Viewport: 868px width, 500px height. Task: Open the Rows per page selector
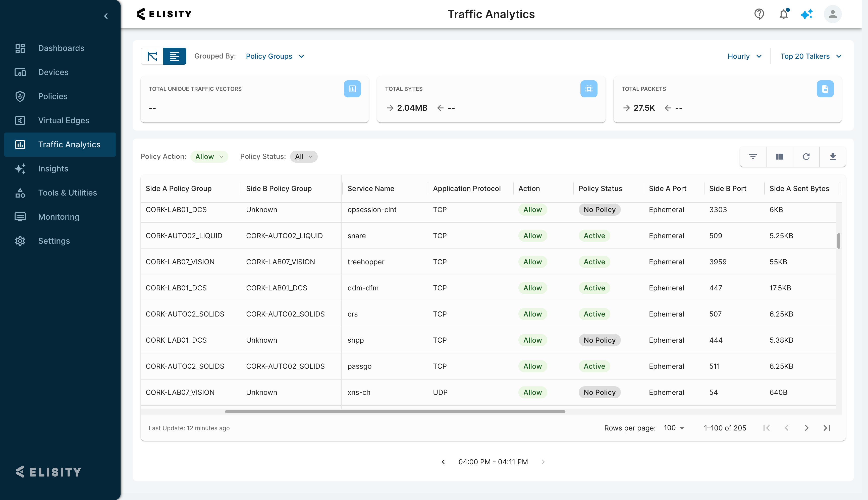(674, 428)
